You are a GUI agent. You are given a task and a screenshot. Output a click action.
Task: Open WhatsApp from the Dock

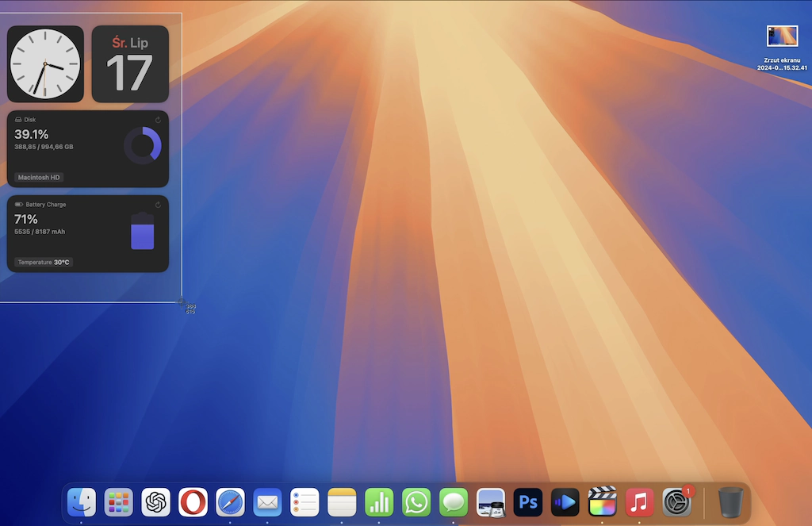416,502
